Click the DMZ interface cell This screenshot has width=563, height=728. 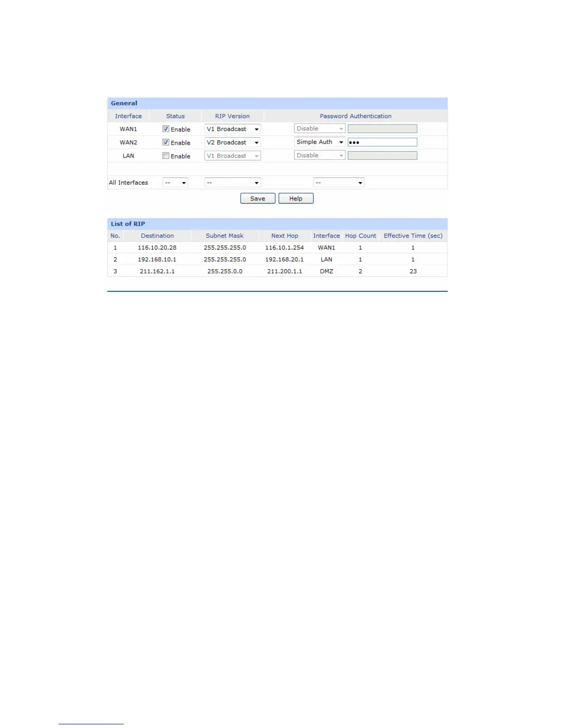point(327,272)
